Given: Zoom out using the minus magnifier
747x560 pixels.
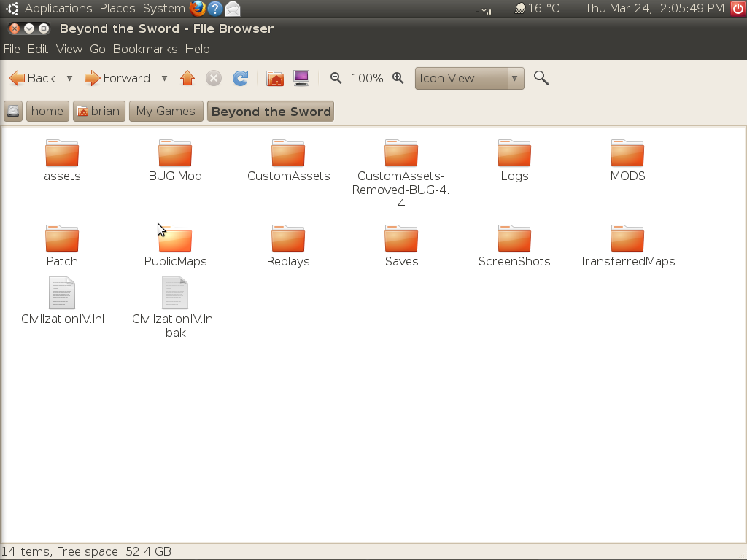Looking at the screenshot, I should [x=336, y=78].
